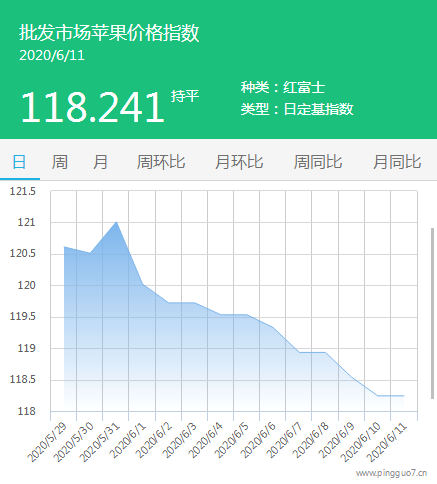
Task: Click the 类型：日定基指数 label
Action: click(x=297, y=109)
